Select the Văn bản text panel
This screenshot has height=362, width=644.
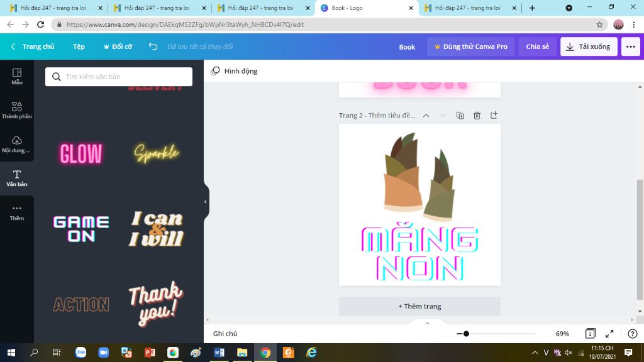point(17,178)
